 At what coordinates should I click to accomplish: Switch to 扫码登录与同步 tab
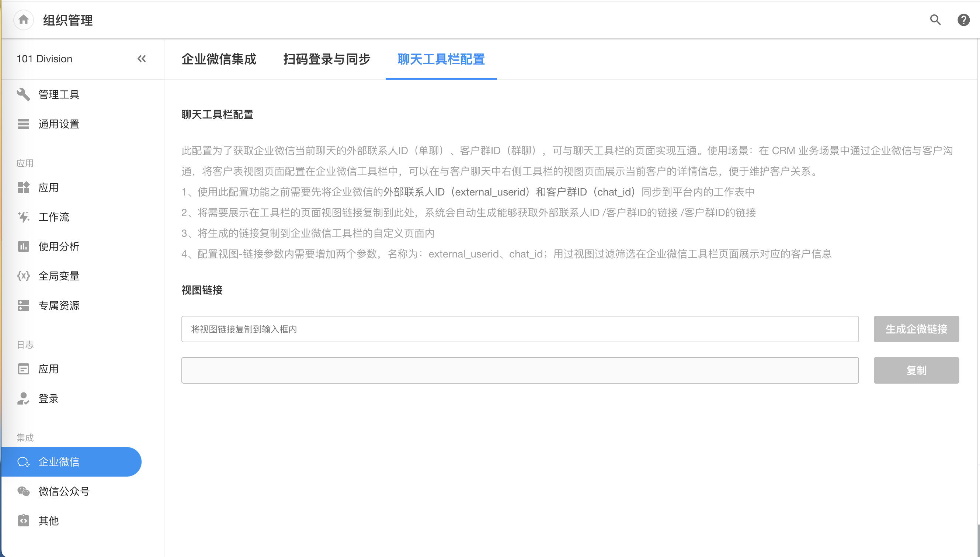coord(327,59)
